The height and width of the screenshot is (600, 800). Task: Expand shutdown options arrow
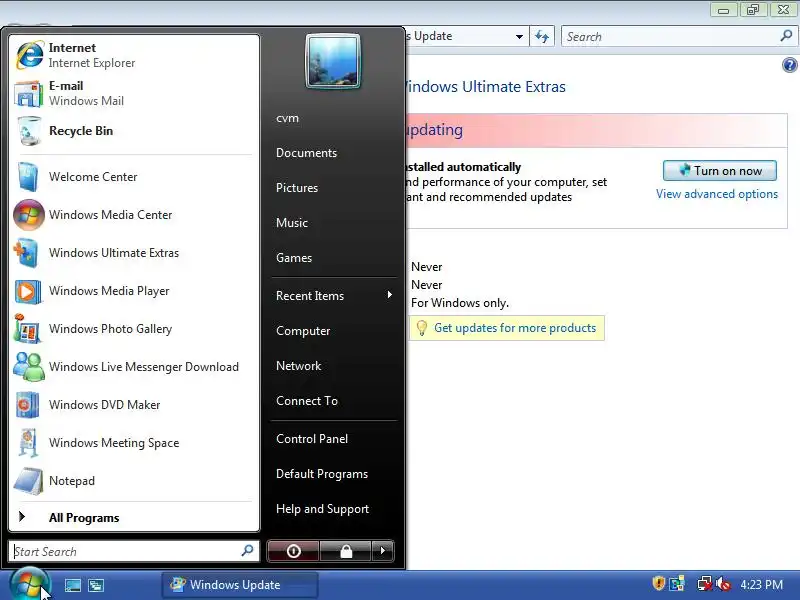point(383,551)
